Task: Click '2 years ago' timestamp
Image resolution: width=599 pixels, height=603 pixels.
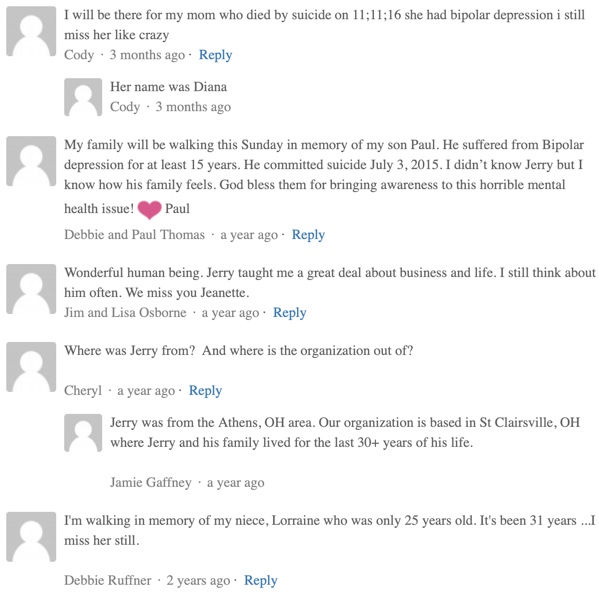Action: click(198, 580)
